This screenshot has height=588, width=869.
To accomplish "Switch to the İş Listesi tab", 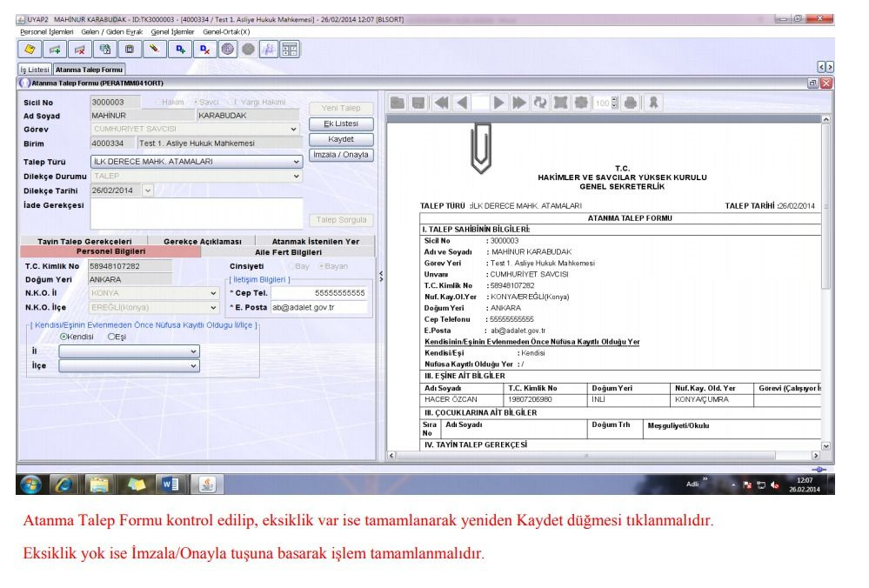I will click(35, 70).
